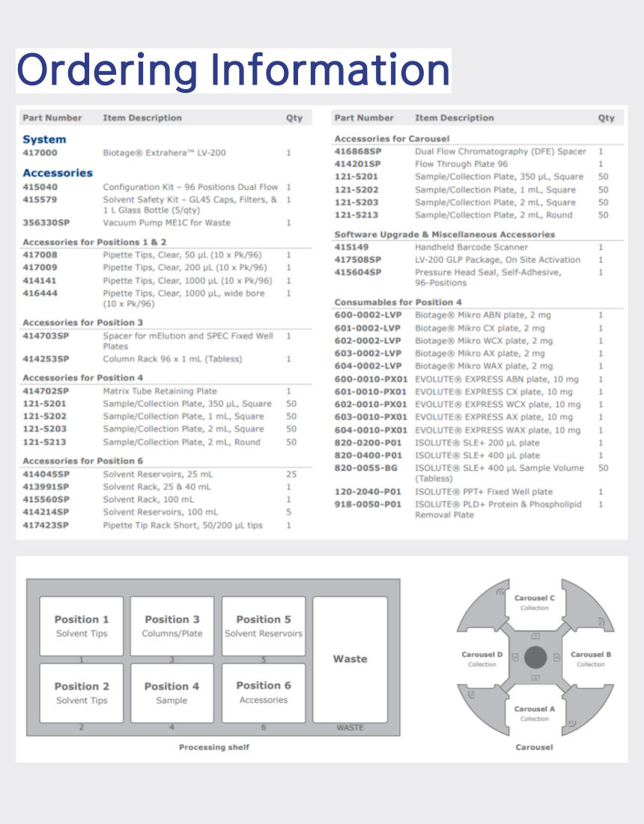Click the Waste container on processing shelf

point(350,659)
